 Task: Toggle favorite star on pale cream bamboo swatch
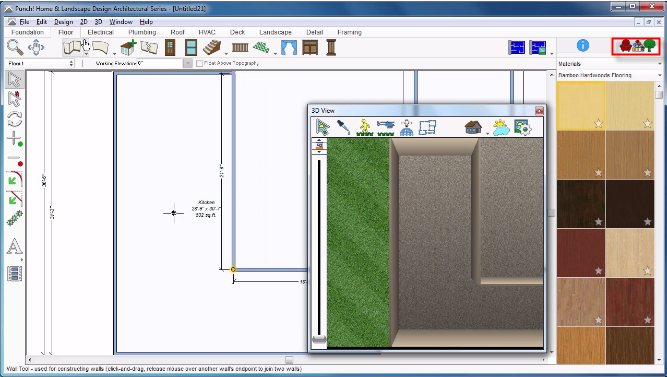647,123
